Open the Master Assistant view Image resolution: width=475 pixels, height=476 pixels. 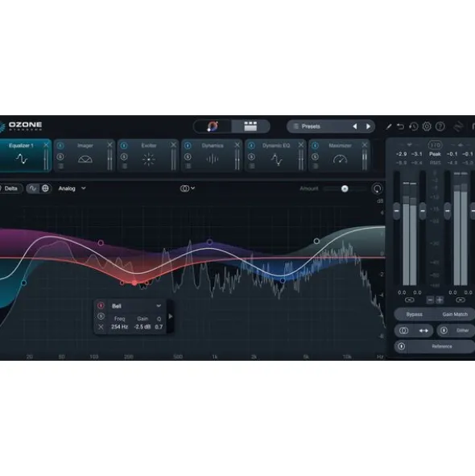pos(213,126)
